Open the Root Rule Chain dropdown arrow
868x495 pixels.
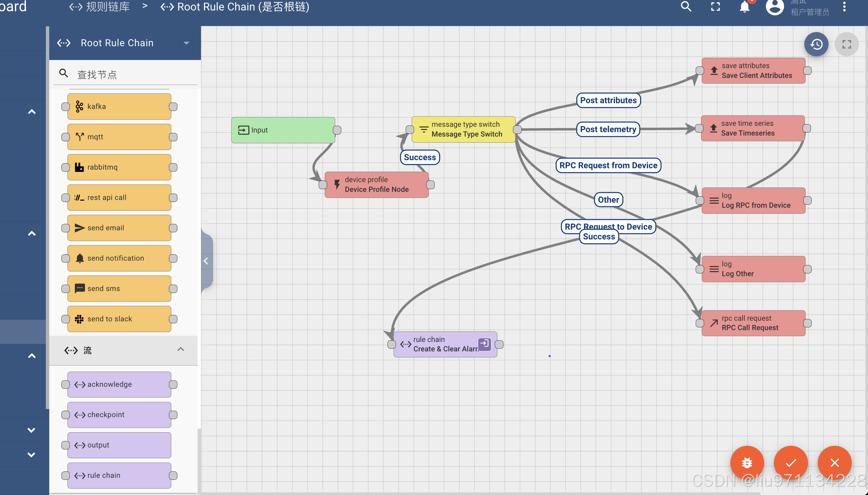(x=186, y=43)
